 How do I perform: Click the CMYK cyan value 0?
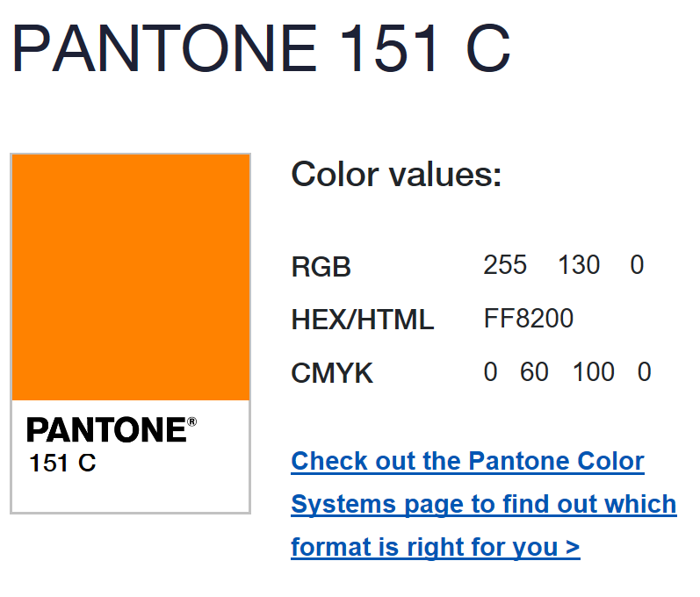[490, 372]
